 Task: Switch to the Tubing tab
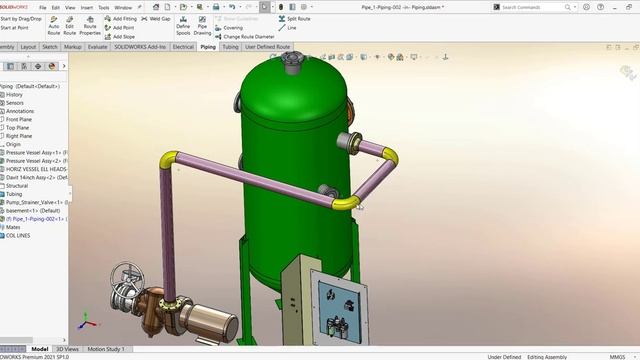[x=230, y=47]
